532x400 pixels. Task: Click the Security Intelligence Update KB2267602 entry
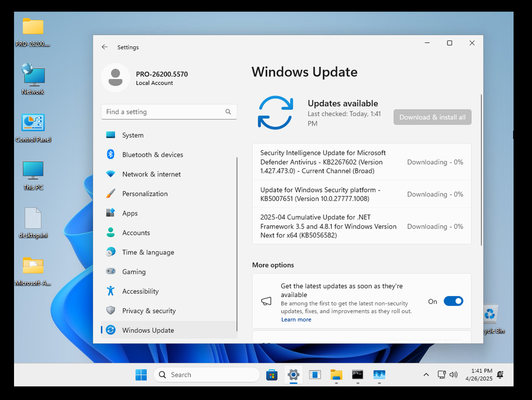[361, 162]
